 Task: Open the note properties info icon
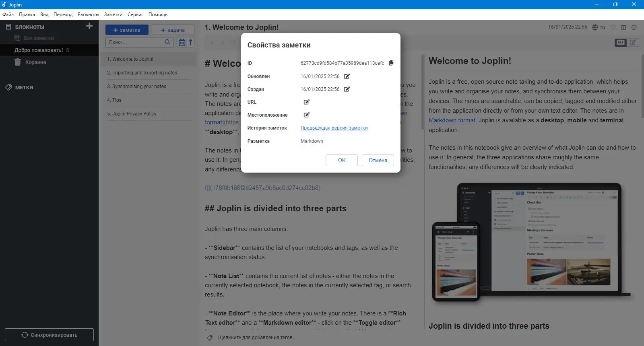coord(634,27)
